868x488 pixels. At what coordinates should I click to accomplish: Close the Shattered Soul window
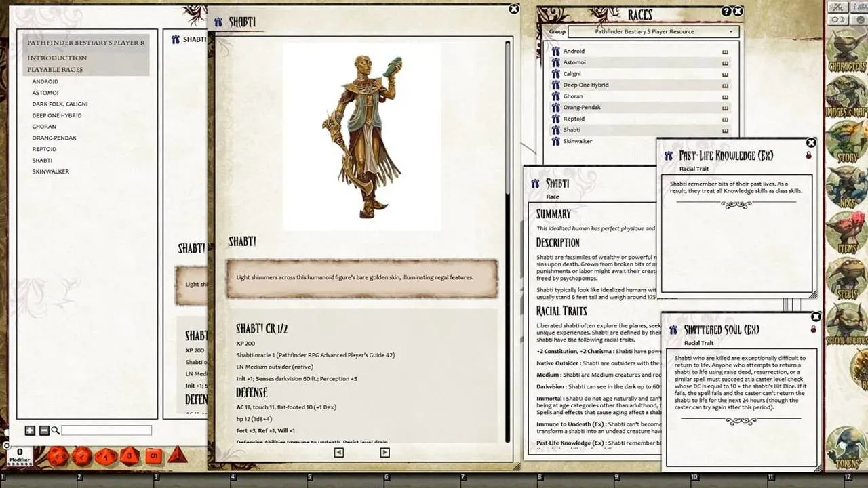point(816,317)
